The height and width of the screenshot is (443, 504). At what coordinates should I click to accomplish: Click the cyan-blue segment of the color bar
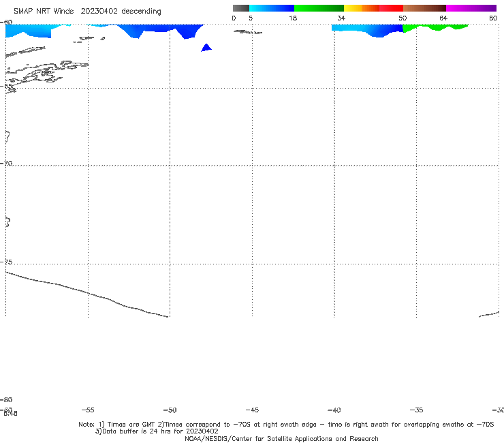272,8
